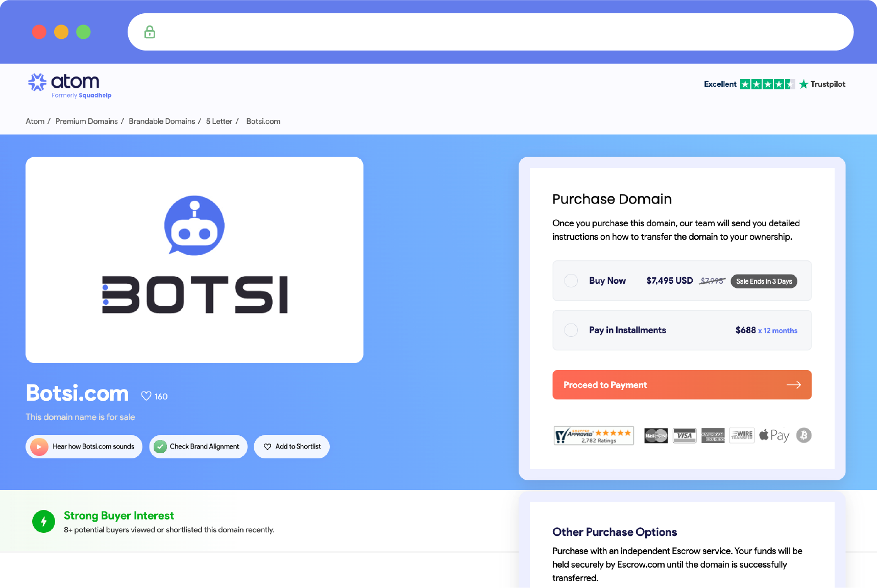Image resolution: width=877 pixels, height=588 pixels.
Task: Click the MasterCard payment icon
Action: coord(655,435)
